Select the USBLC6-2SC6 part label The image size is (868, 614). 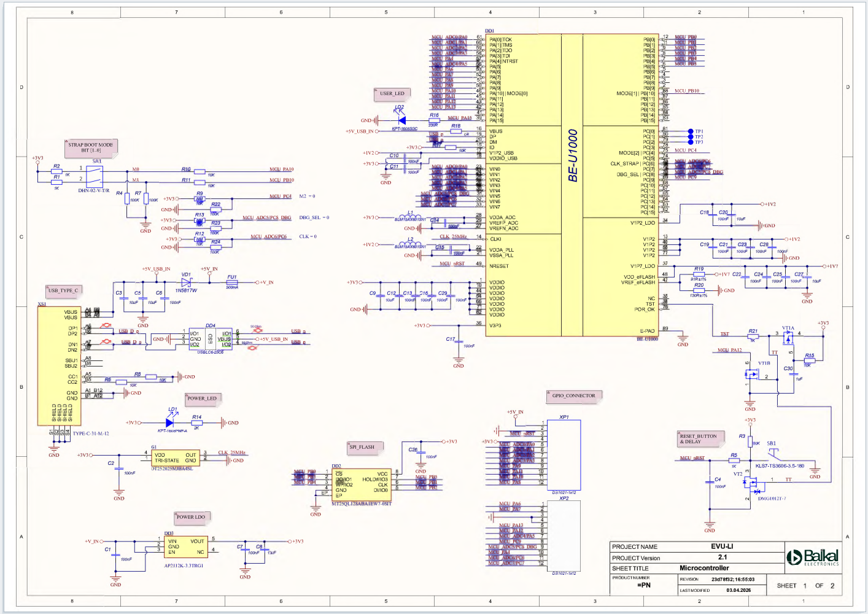[x=211, y=352]
